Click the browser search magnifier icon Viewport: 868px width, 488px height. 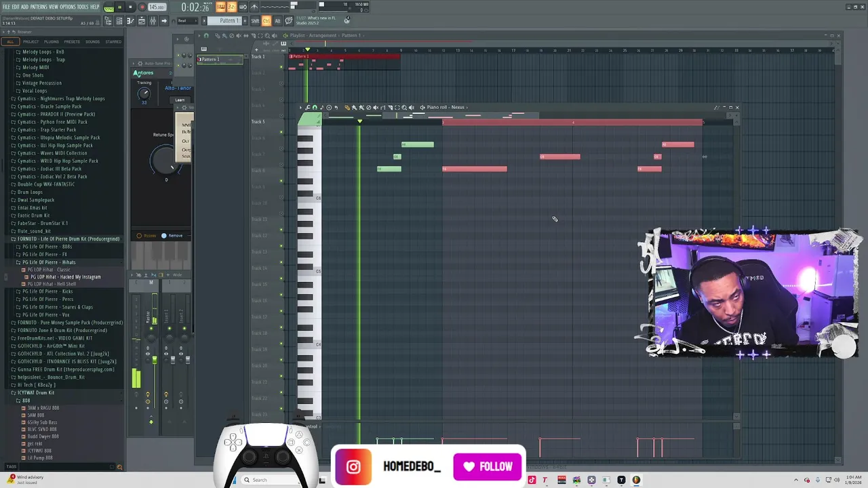tap(119, 467)
